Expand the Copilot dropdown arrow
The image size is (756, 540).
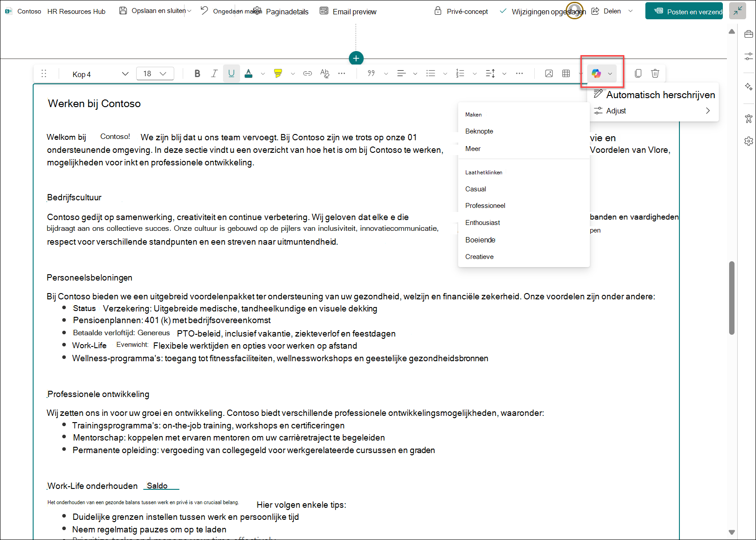point(610,73)
